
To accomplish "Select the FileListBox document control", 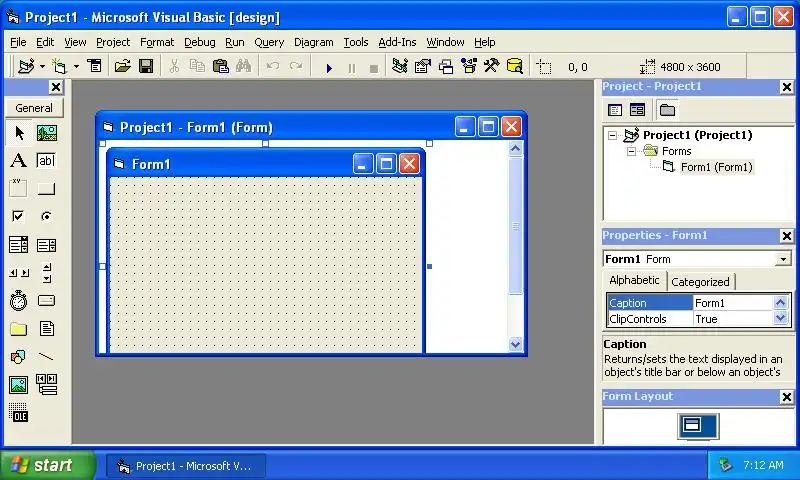I will pos(47,329).
